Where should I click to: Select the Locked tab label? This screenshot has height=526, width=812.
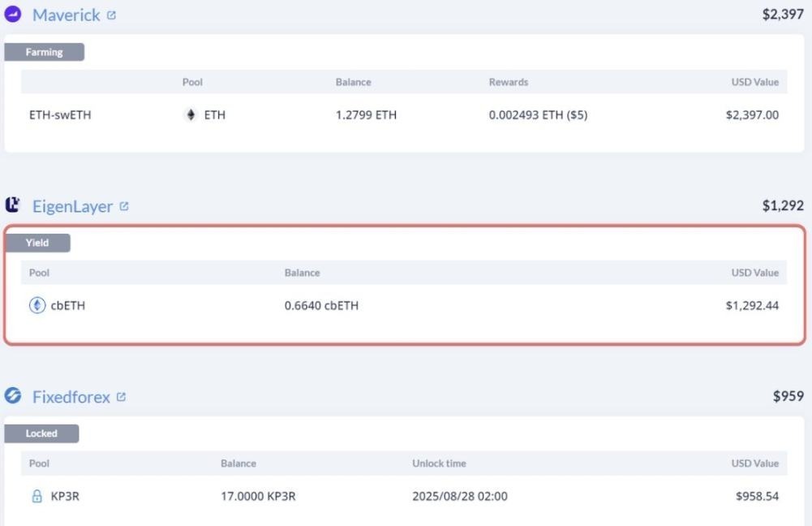[x=41, y=433]
